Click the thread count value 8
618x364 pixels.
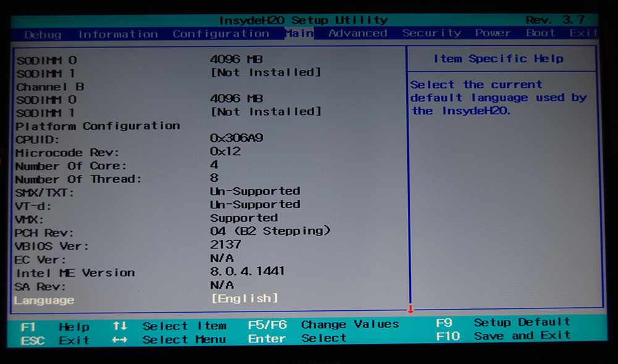tap(214, 178)
